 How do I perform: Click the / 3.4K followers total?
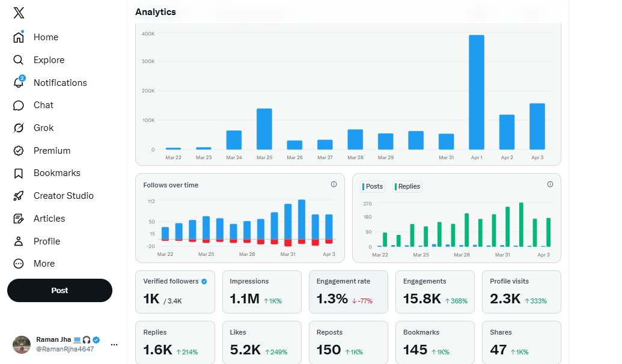[x=172, y=302]
